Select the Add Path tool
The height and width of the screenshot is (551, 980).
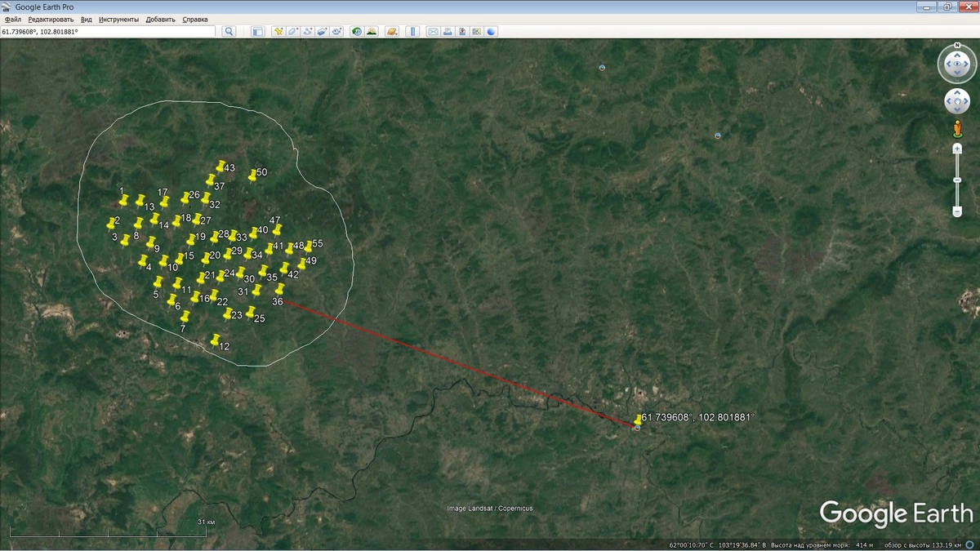[x=308, y=31]
